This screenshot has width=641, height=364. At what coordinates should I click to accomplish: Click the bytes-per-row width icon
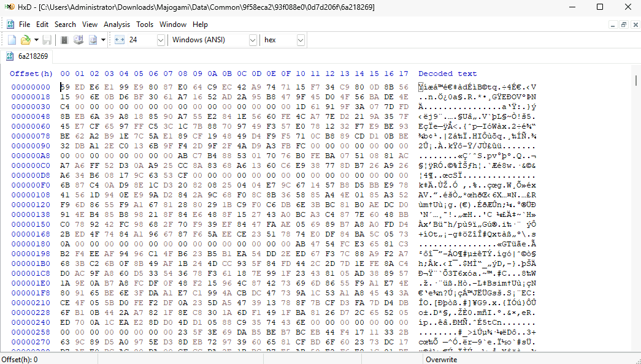119,40
